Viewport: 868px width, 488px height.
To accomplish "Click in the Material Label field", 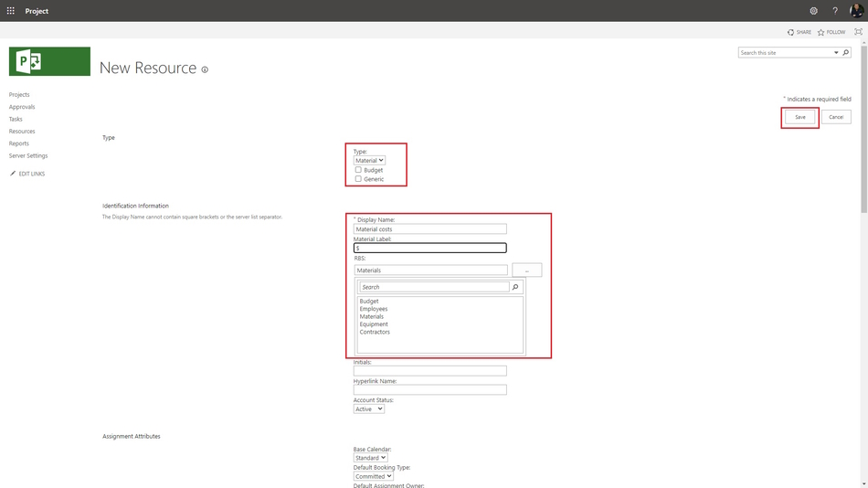I will click(x=430, y=248).
